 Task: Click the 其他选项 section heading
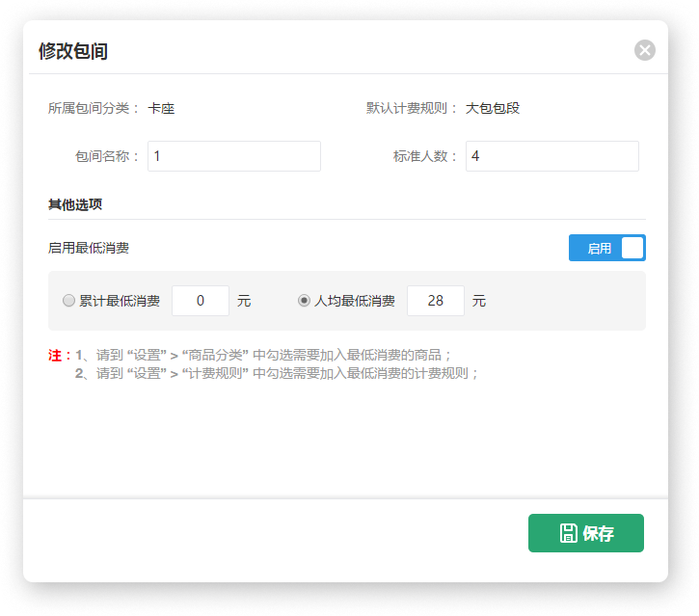(x=75, y=204)
